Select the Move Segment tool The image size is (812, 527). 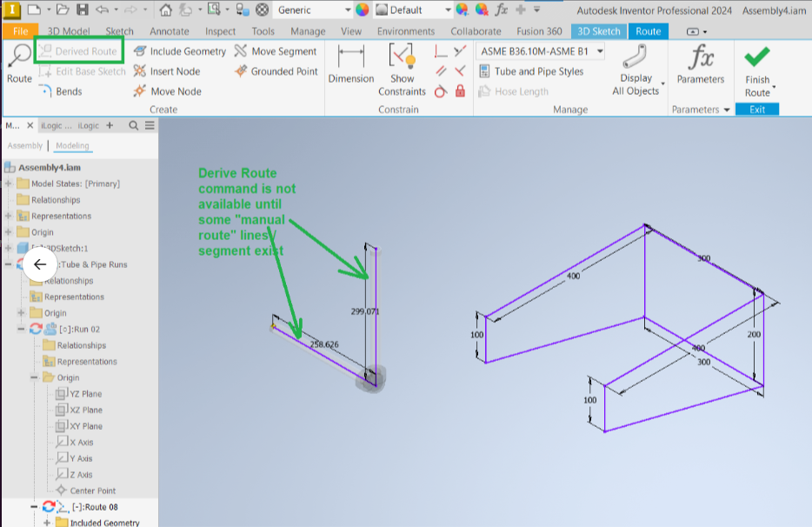click(282, 50)
